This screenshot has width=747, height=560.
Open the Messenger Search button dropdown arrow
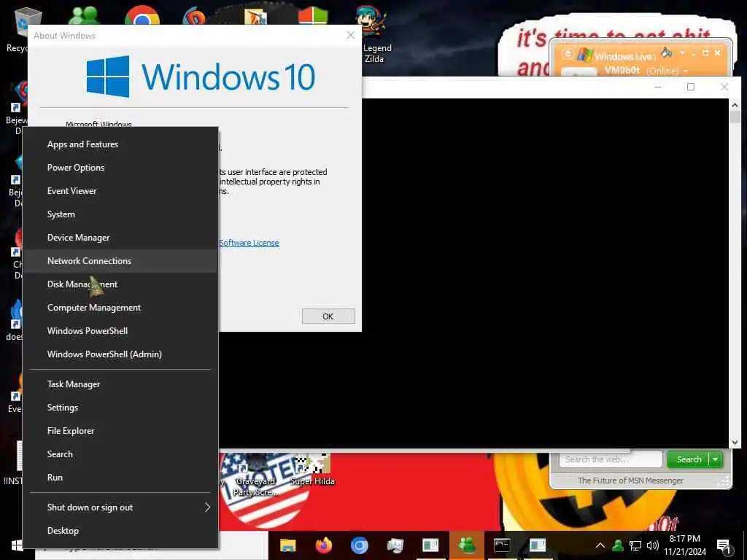tap(716, 459)
